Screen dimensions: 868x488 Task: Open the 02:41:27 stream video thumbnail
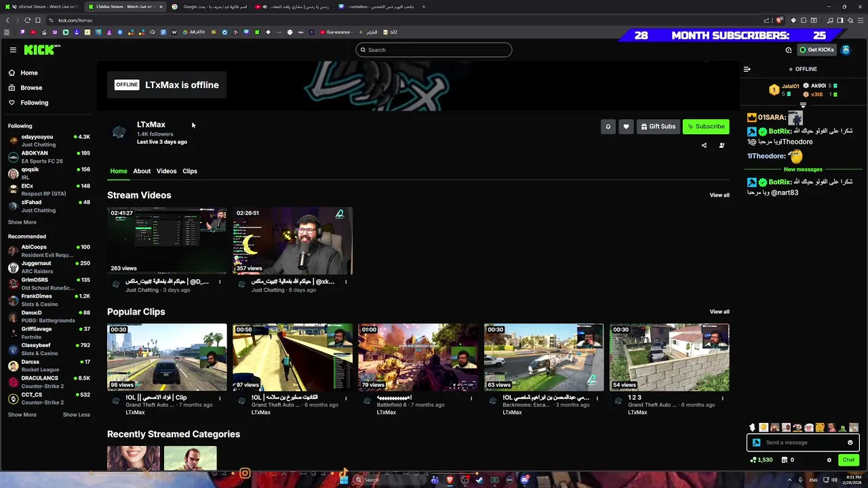(x=167, y=241)
